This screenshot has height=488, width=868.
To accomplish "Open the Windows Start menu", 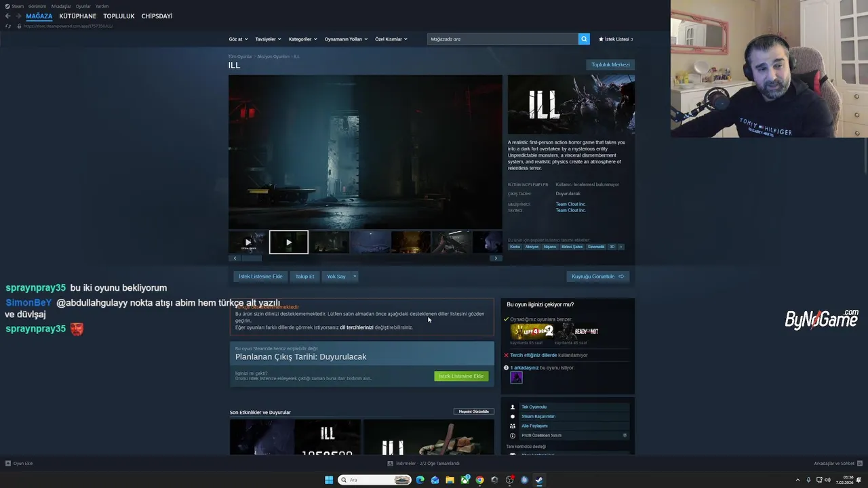I will coord(329,480).
